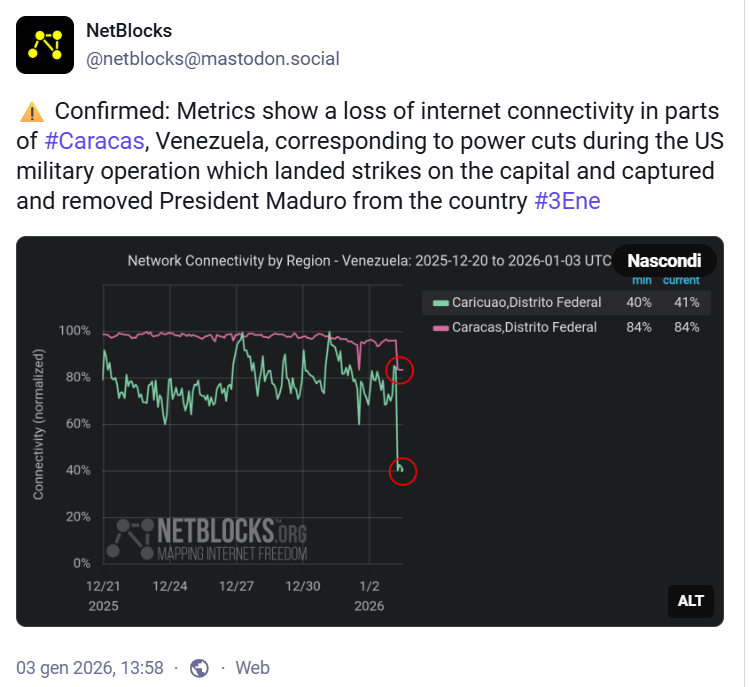Click the NetBlocks profile avatar
Screen dimensions: 750x687
[45, 45]
